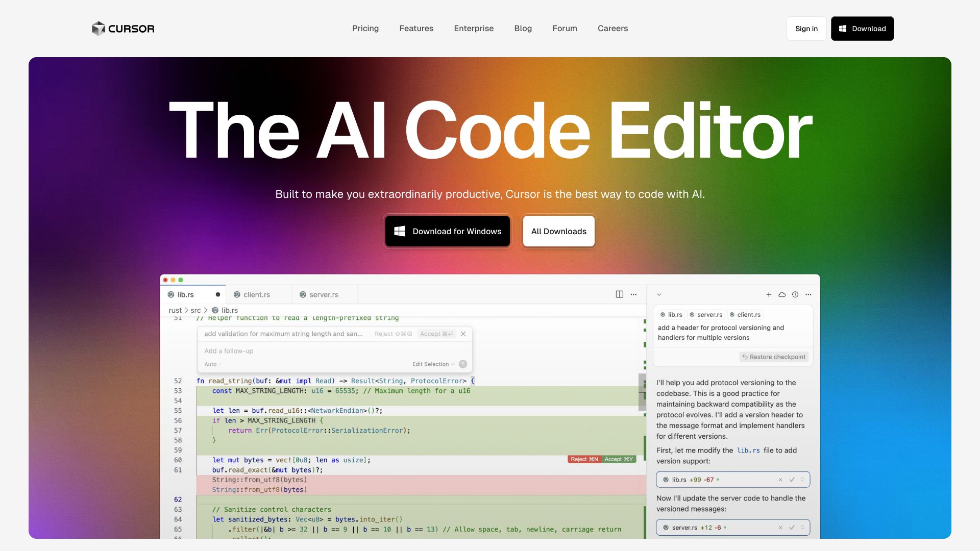Screen dimensions: 980x551
Task: Click Download for Windows button
Action: coord(448,231)
